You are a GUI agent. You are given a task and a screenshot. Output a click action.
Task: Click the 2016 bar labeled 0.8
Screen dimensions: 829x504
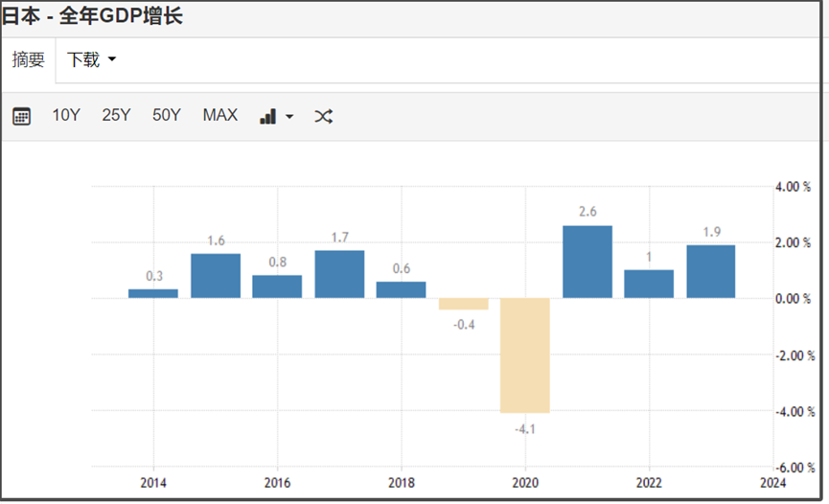(277, 286)
